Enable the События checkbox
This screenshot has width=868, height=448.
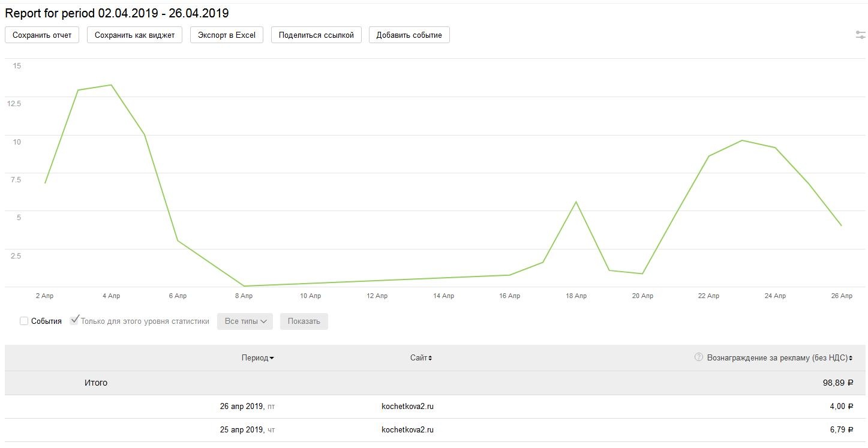click(x=24, y=321)
